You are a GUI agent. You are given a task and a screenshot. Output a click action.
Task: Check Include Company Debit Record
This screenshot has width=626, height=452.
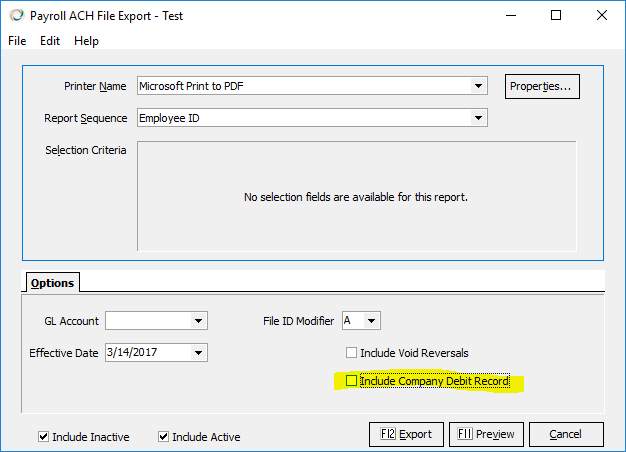pyautogui.click(x=351, y=381)
